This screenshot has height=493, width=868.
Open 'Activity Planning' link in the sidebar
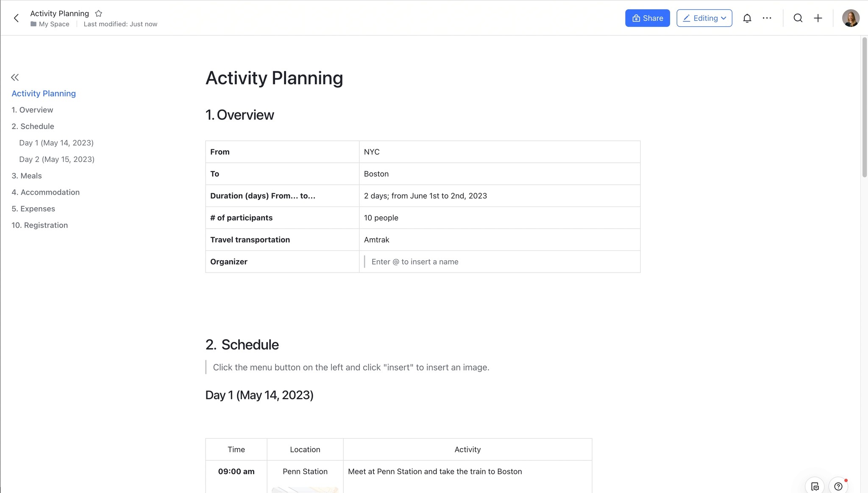[44, 93]
